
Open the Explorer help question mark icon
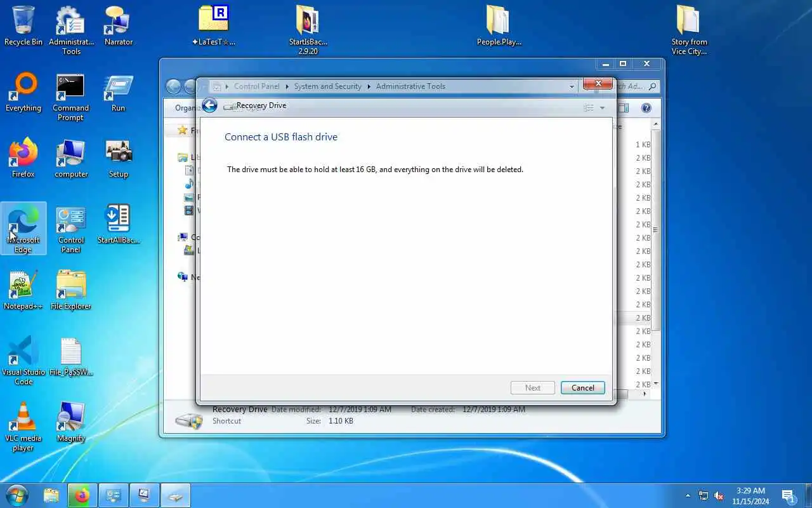[646, 108]
